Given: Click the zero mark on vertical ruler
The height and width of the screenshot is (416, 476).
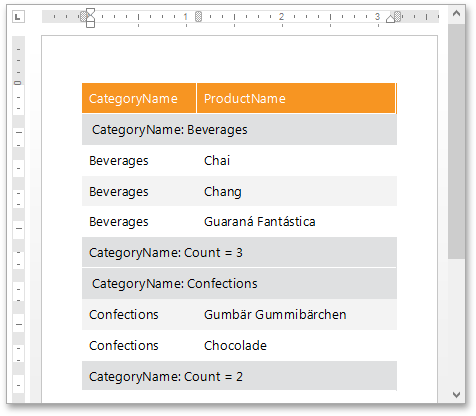Looking at the screenshot, I should 18,83.
